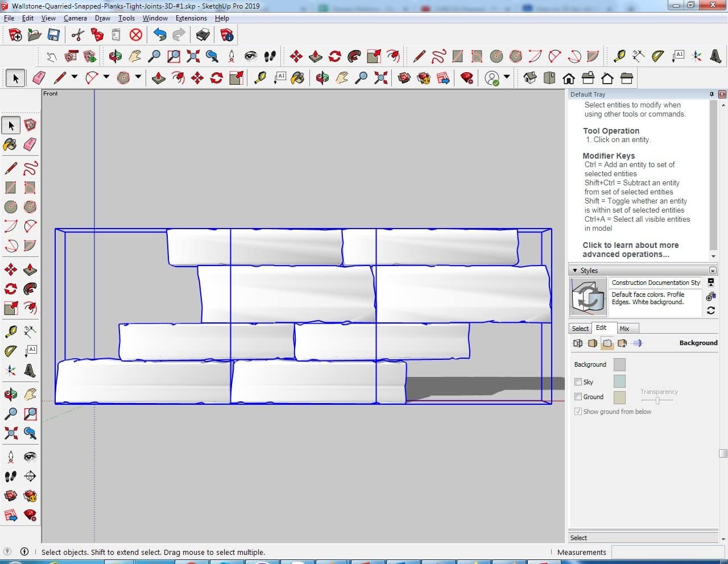Click the Undo arrow in top toolbar
This screenshot has width=728, height=564.
pos(160,35)
